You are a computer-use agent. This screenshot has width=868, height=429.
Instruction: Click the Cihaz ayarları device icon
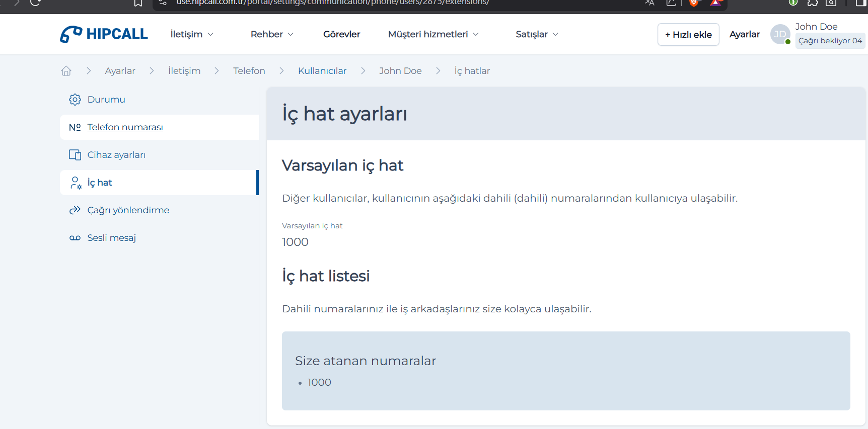pyautogui.click(x=75, y=155)
